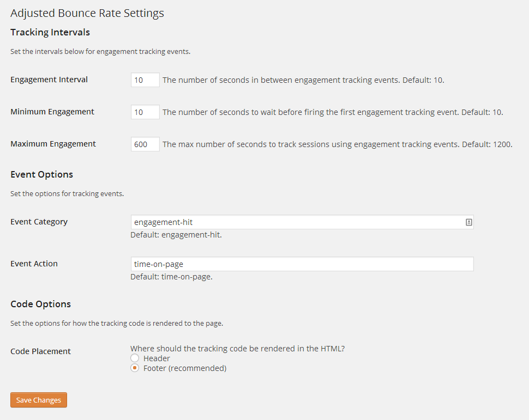Click the Engagement Interval input field
Screen dimensions: 529x420
click(x=145, y=80)
